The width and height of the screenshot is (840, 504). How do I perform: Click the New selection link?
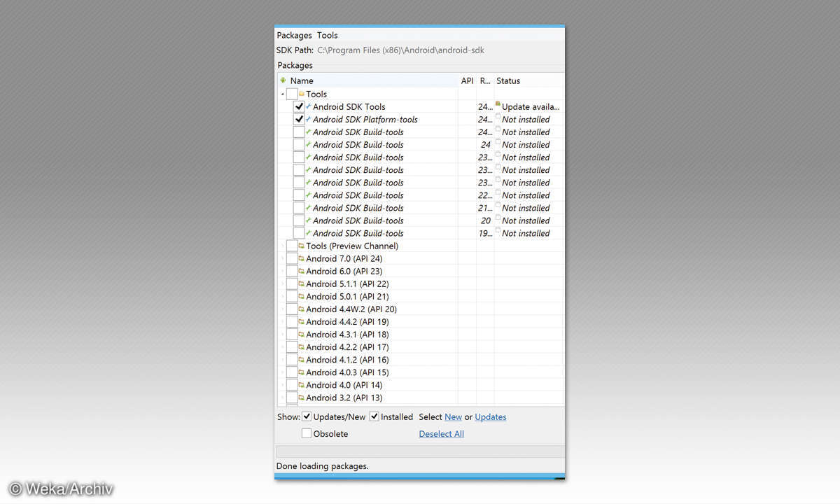[453, 416]
